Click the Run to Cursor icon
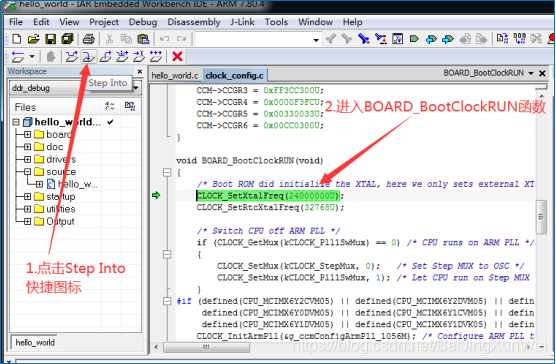 (139, 57)
